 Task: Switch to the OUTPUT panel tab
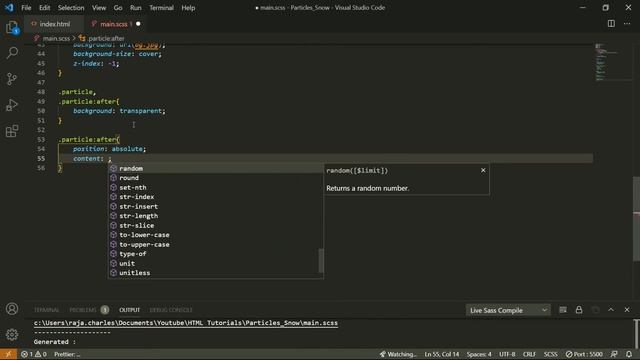[x=129, y=310]
